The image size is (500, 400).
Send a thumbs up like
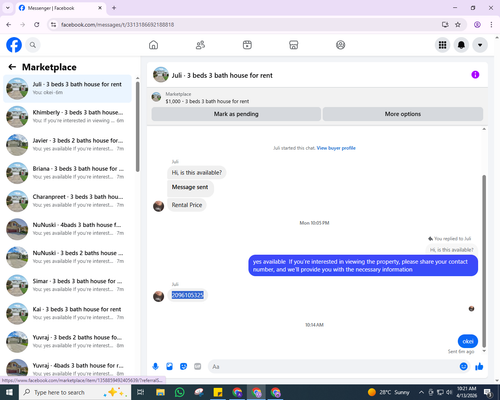click(479, 367)
